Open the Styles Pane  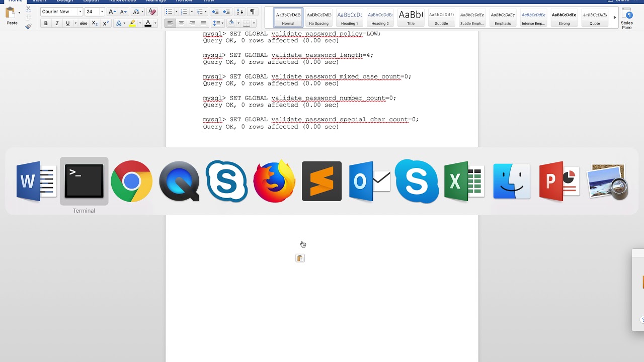point(627,18)
